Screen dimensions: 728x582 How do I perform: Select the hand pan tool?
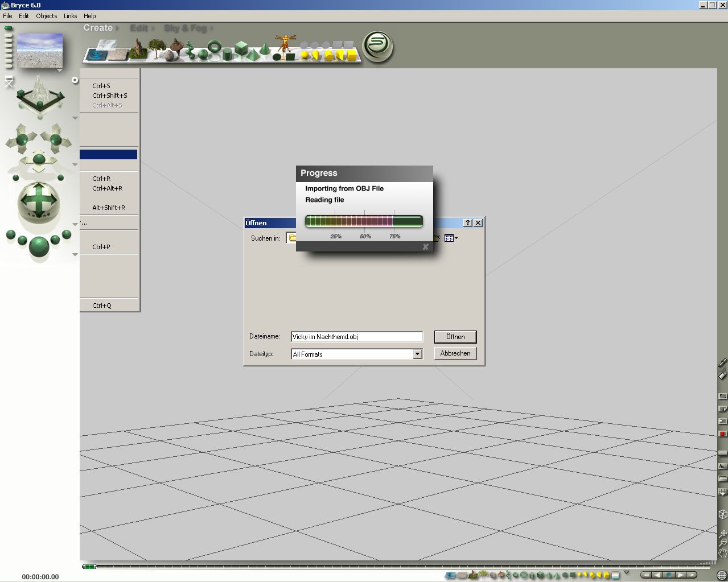(722, 553)
